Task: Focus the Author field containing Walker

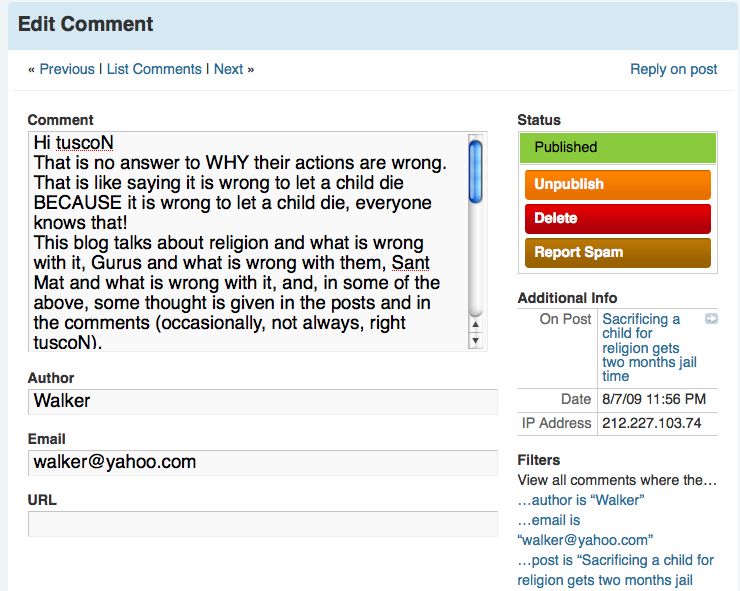Action: [262, 401]
